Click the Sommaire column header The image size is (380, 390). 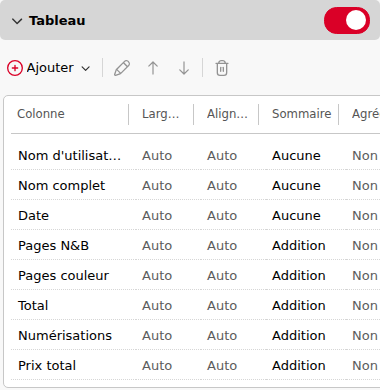tap(301, 114)
